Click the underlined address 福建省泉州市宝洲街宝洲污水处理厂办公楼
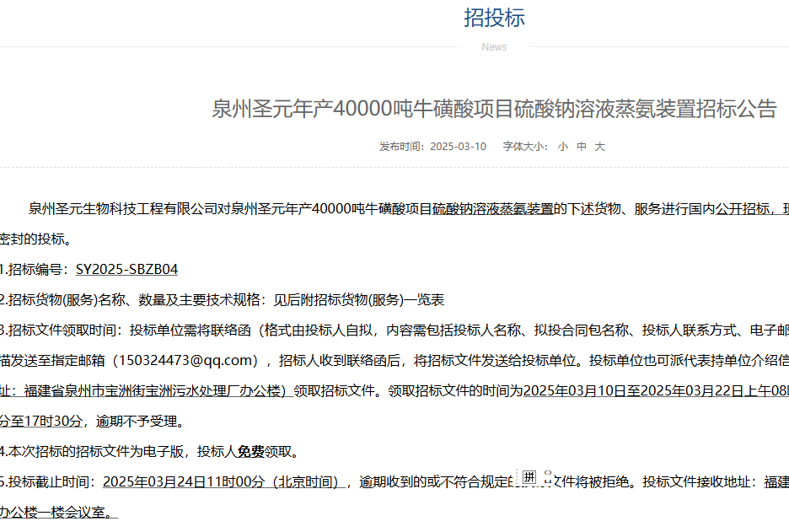 tap(152, 390)
